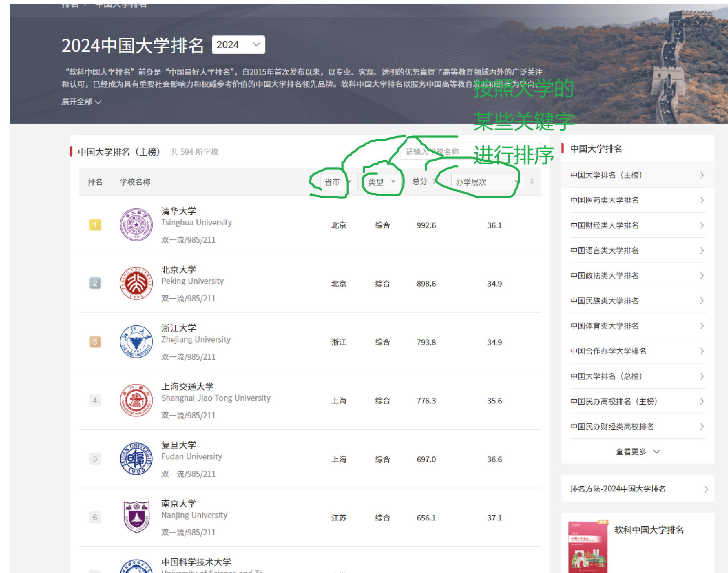The image size is (728, 573).
Task: Expand sidebar list with 查看更多
Action: (638, 451)
